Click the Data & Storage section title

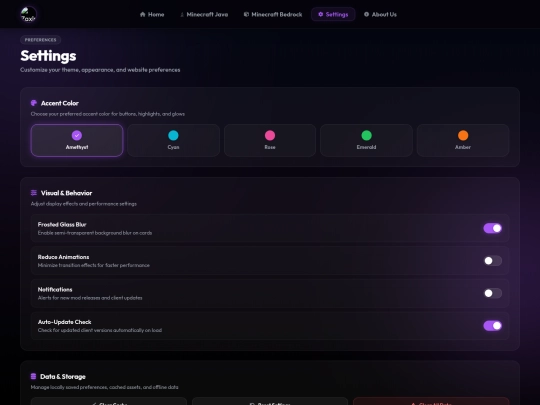[x=63, y=376]
